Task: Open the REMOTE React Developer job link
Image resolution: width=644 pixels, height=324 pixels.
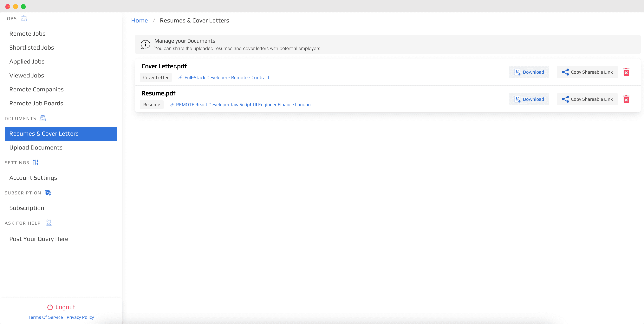Action: pos(243,105)
